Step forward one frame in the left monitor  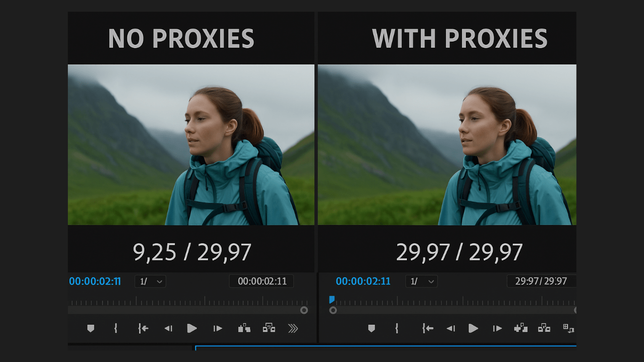217,329
